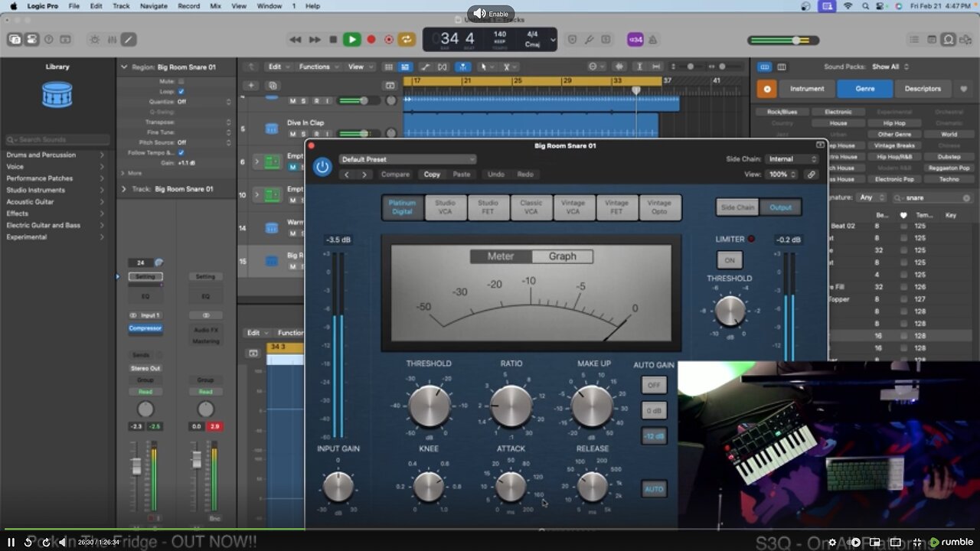Toggle compressor plugin power button
The width and height of the screenshot is (980, 551).
point(322,166)
